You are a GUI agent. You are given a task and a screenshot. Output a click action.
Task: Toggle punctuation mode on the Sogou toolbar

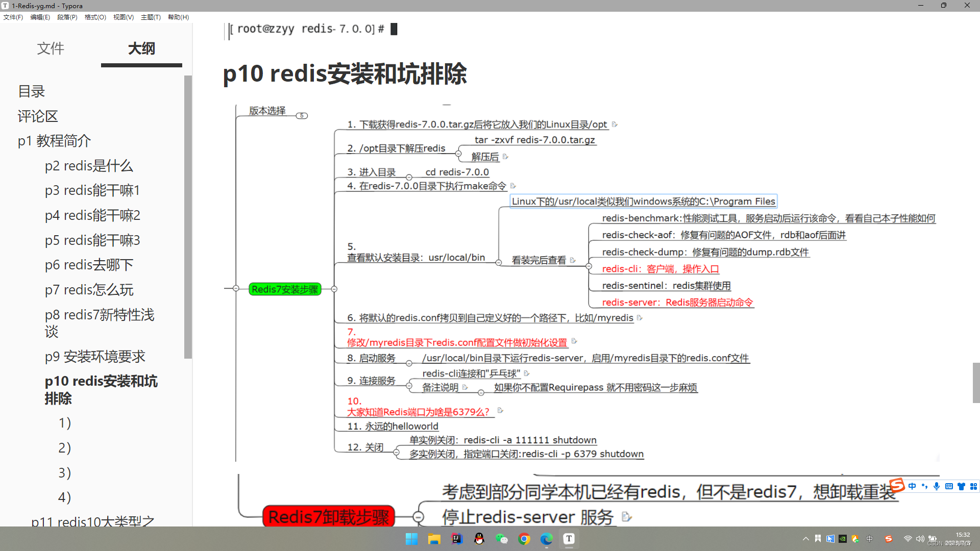pyautogui.click(x=924, y=486)
